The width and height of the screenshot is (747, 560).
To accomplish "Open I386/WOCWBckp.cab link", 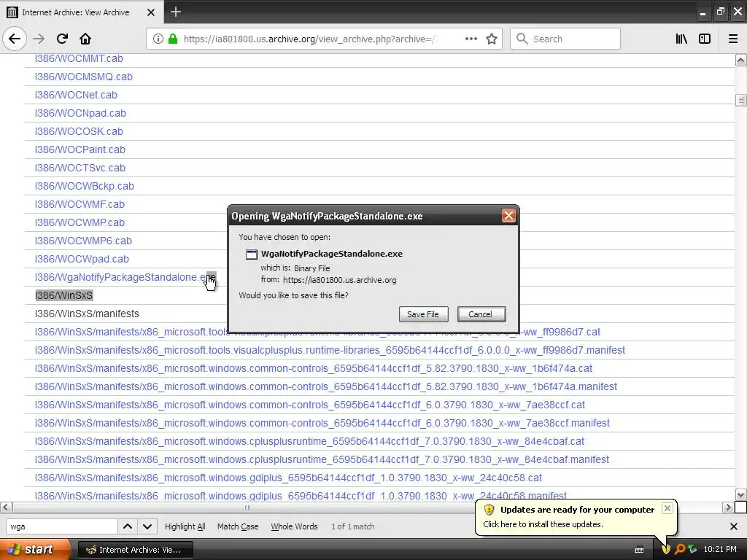I will [85, 186].
